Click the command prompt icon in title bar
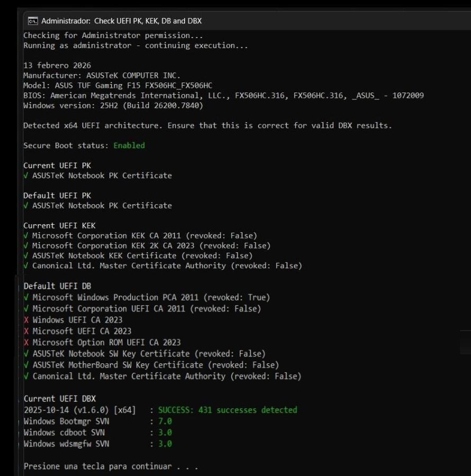The height and width of the screenshot is (476, 471). click(33, 21)
